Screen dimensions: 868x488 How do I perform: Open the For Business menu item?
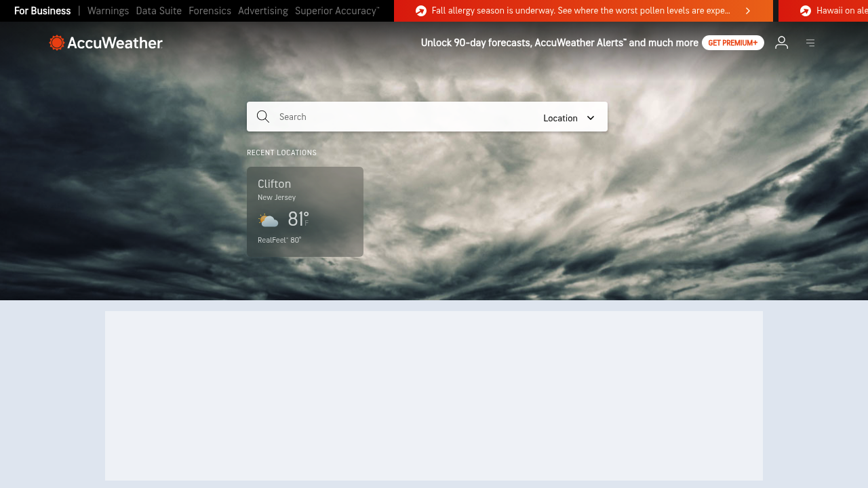(42, 11)
